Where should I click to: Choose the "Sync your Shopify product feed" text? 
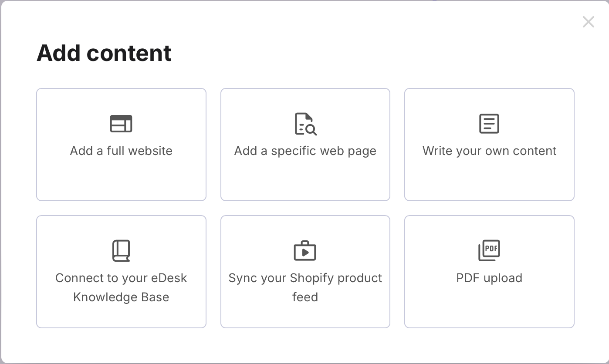tap(305, 287)
